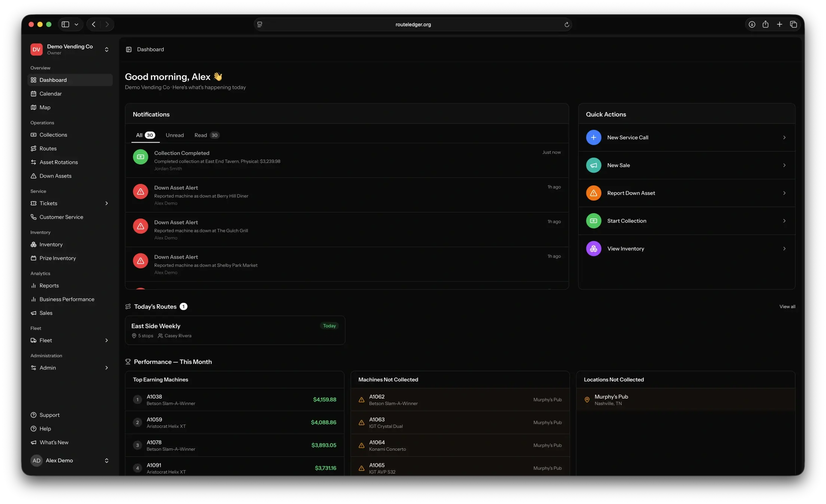Open the Demo Vending Co workspace switcher

coord(70,50)
